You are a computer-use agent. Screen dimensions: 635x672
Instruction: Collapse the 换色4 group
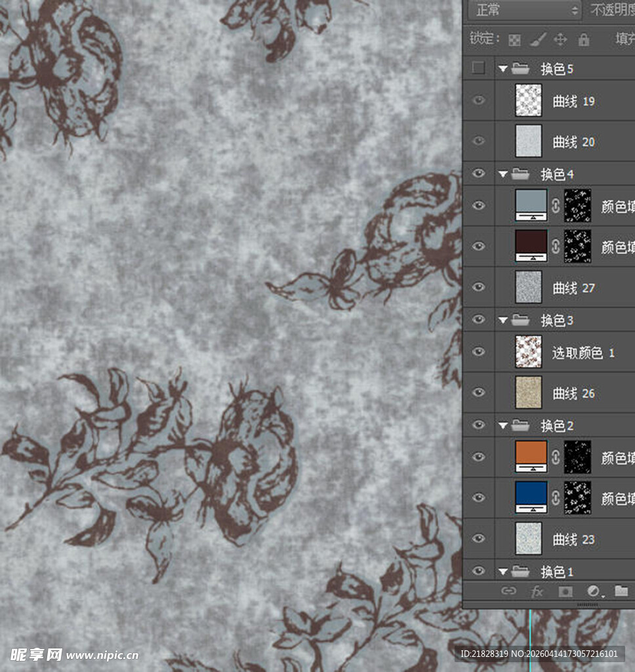(503, 174)
